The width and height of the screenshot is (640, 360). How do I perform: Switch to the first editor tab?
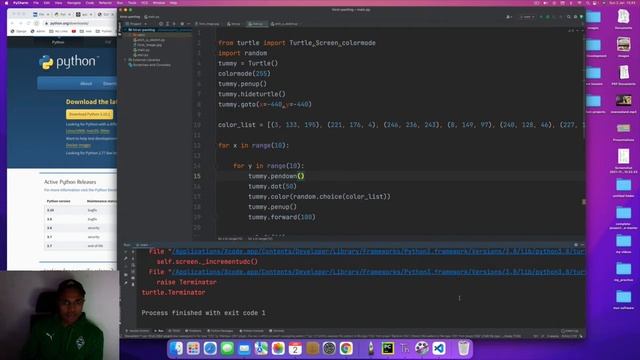[x=207, y=24]
